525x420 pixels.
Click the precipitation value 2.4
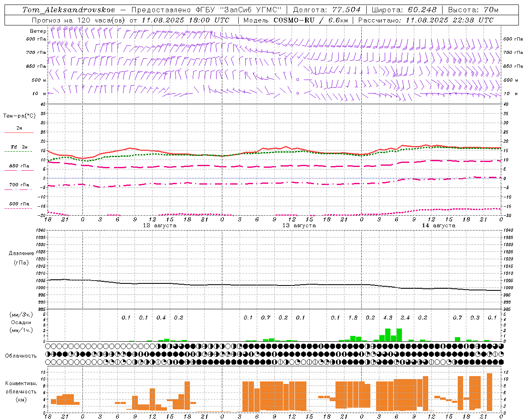coord(405,317)
